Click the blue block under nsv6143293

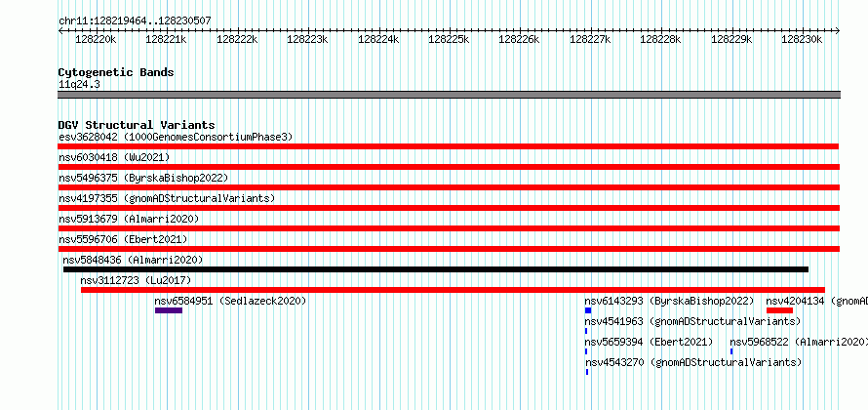[x=588, y=310]
